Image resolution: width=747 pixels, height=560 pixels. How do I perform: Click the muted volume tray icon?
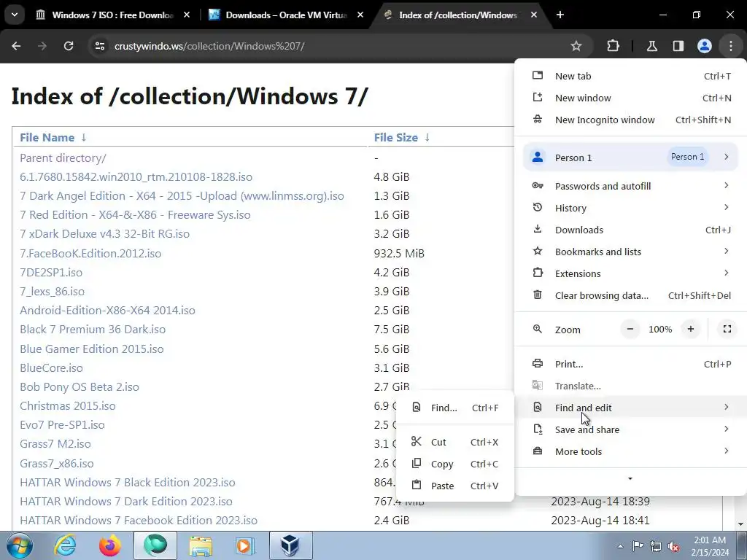click(673, 546)
